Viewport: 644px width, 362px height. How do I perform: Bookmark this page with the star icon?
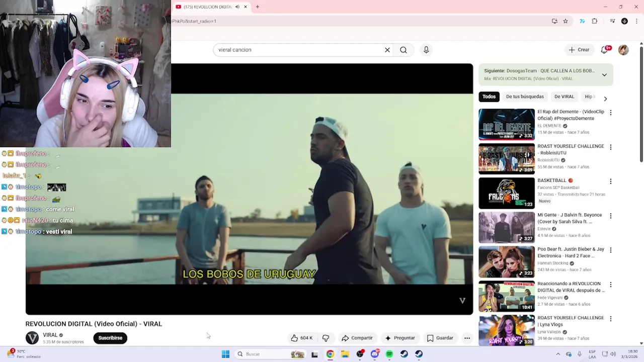tap(566, 21)
